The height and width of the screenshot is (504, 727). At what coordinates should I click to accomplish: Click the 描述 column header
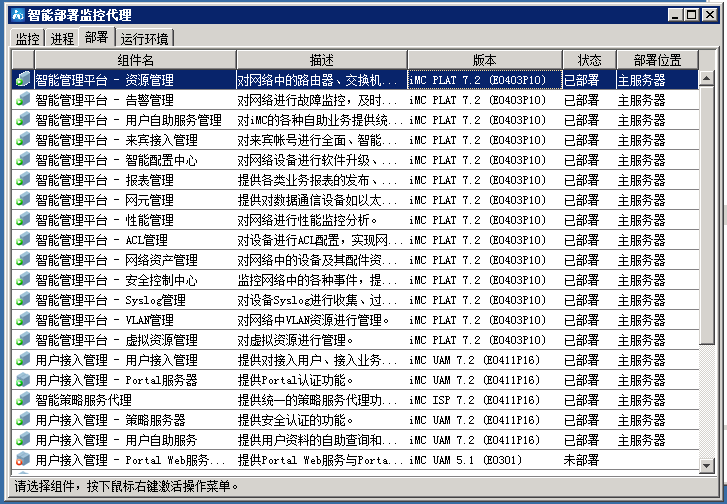322,60
